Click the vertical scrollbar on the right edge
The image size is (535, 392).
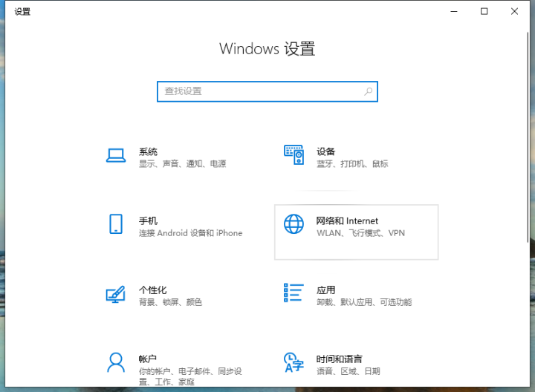(528, 148)
